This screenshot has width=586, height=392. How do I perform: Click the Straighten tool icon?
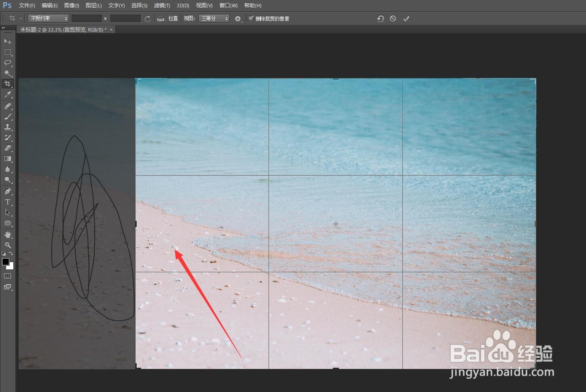click(x=161, y=19)
